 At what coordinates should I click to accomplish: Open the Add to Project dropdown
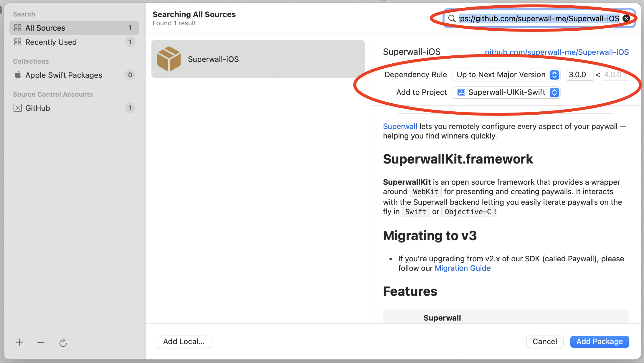506,93
